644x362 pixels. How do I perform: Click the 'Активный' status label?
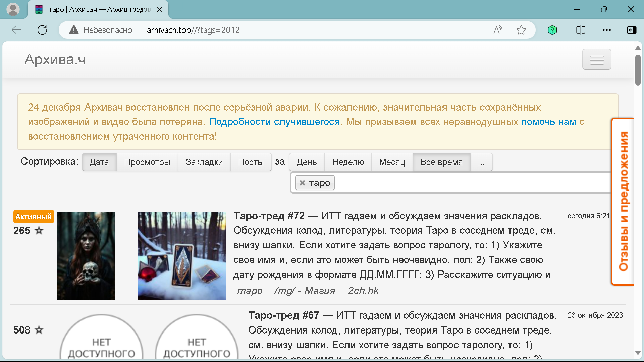tap(34, 217)
